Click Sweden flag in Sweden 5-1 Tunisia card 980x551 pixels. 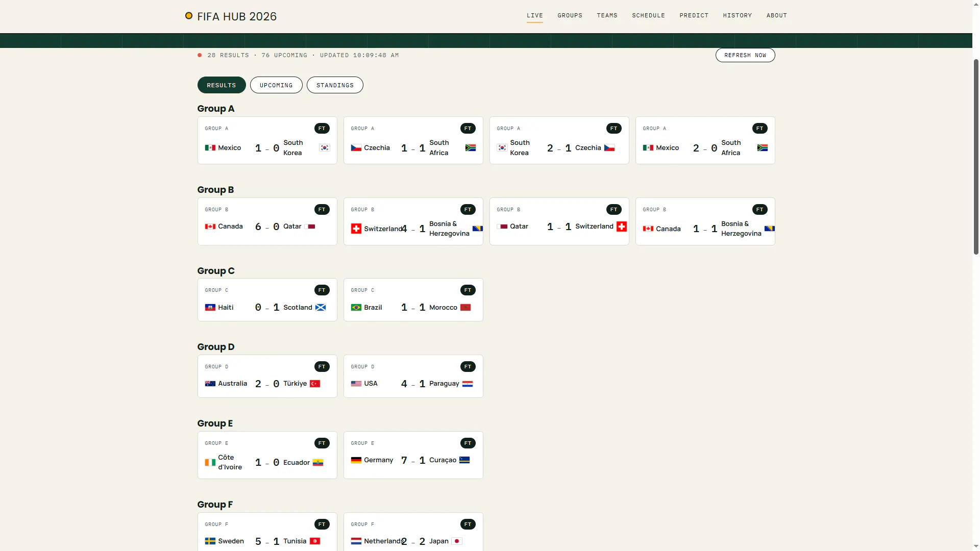[x=210, y=541]
